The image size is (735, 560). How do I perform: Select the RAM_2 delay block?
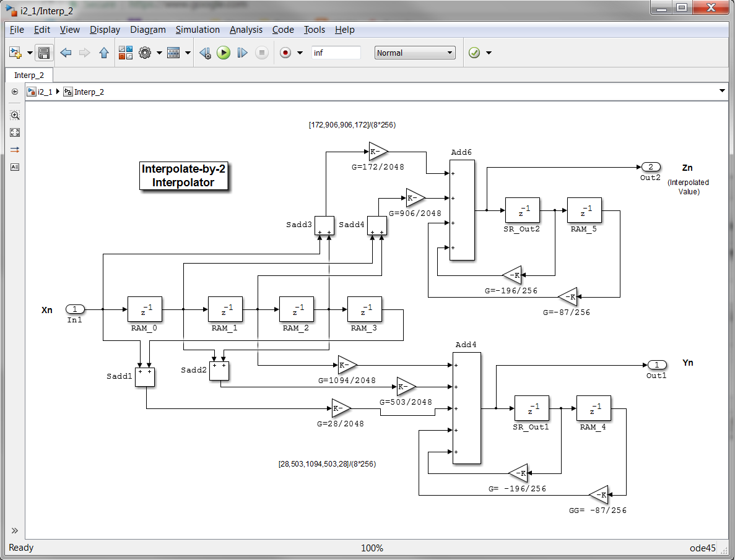coord(297,309)
